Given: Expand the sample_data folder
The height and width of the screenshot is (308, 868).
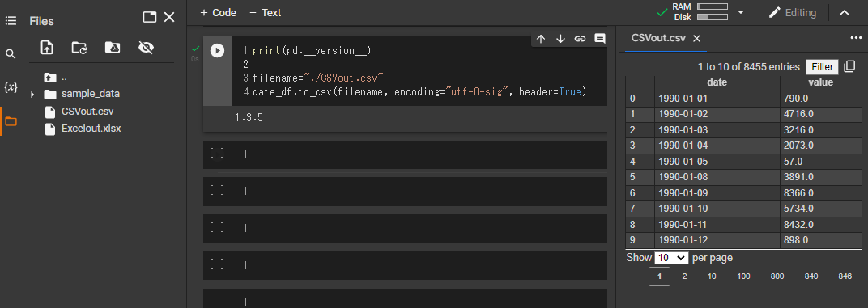Looking at the screenshot, I should tap(32, 95).
